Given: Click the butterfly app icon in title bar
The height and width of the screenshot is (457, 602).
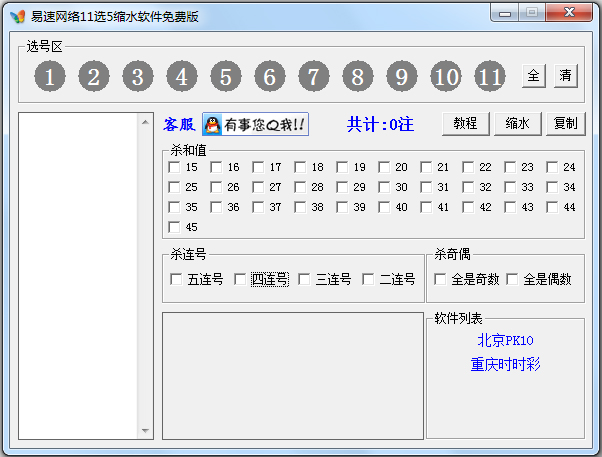Looking at the screenshot, I should tap(18, 17).
